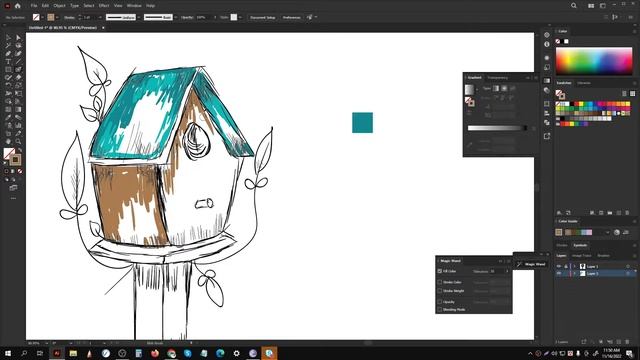Click the Opacity value field in control bar

[203, 18]
